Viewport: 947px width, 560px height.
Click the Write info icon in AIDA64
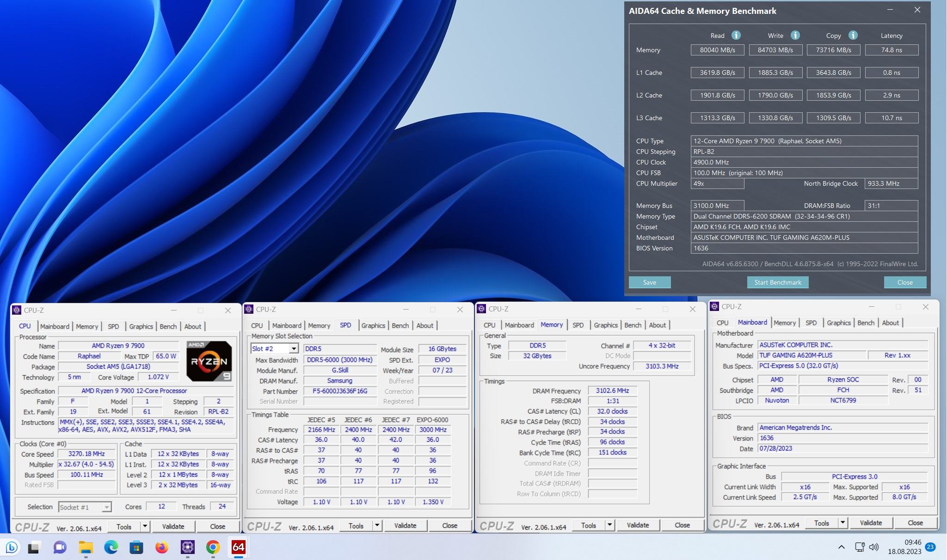pos(795,35)
